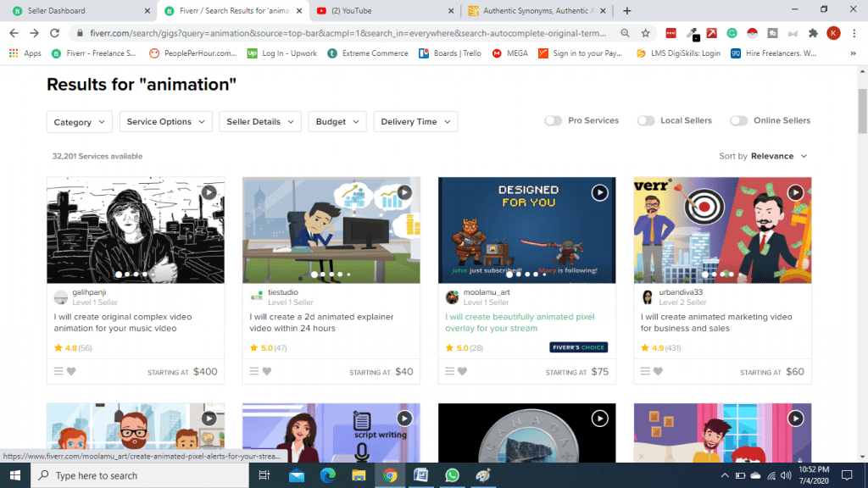
Task: Open a new browser tab
Action: pyautogui.click(x=626, y=10)
